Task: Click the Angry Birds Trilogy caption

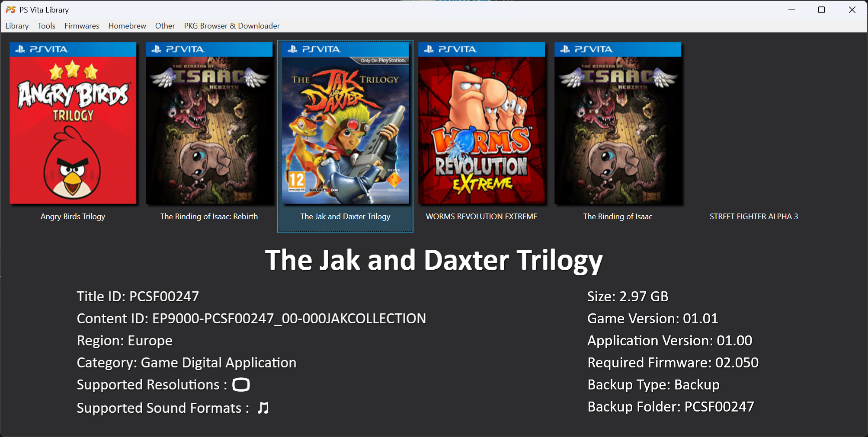Action: (x=73, y=217)
